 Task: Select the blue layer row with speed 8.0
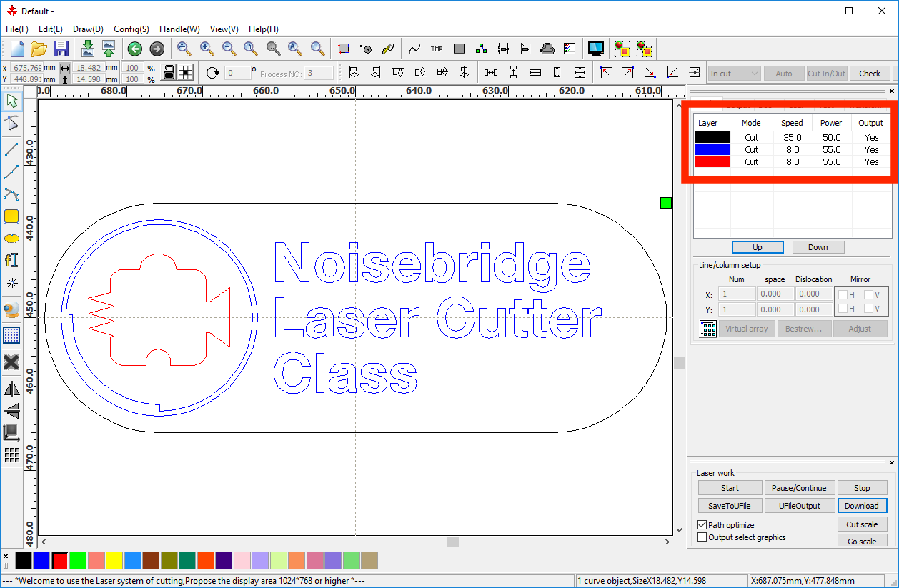pyautogui.click(x=791, y=149)
